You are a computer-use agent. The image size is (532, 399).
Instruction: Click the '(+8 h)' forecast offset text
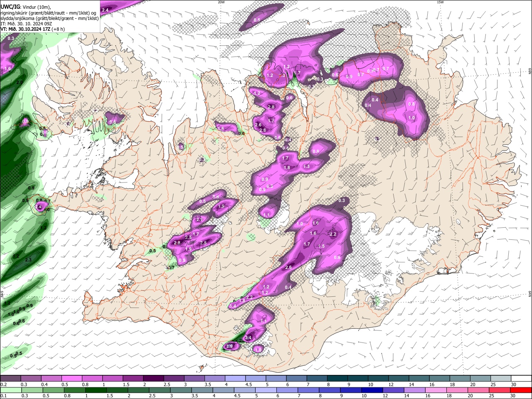point(59,29)
